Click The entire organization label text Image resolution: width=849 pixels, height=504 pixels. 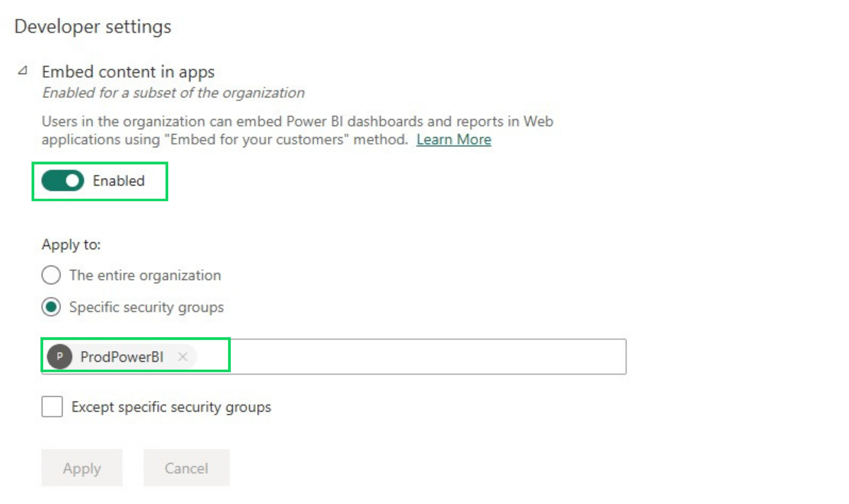pyautogui.click(x=145, y=275)
